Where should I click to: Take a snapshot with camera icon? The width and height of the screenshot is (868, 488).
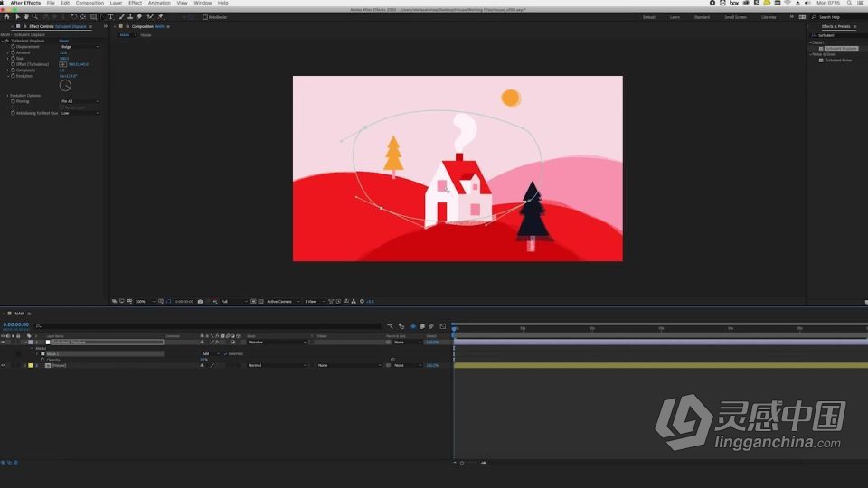(x=201, y=302)
